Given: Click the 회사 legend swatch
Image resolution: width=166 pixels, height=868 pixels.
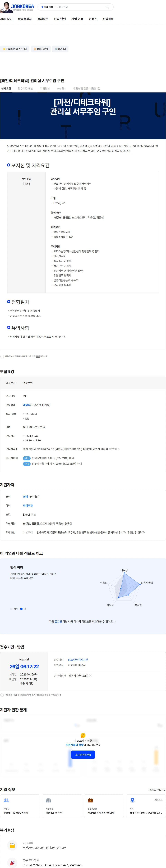Looking at the screenshot, I should tap(11, 609).
